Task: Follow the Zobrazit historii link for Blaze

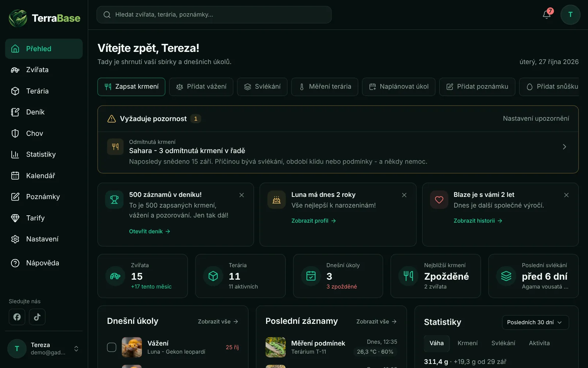Action: click(x=478, y=221)
